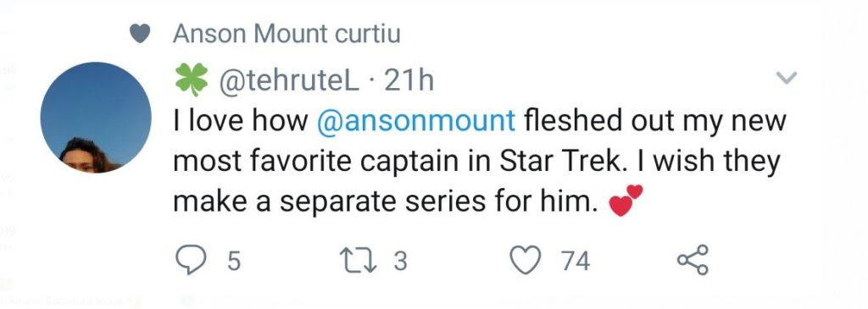
Task: Click the tweet text about Star Trek captain
Action: click(x=480, y=162)
